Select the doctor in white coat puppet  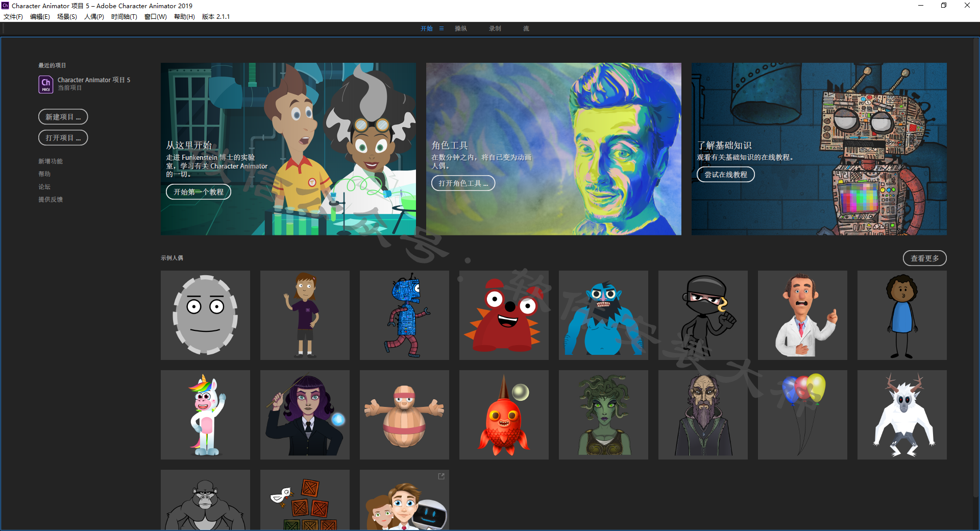coord(802,315)
